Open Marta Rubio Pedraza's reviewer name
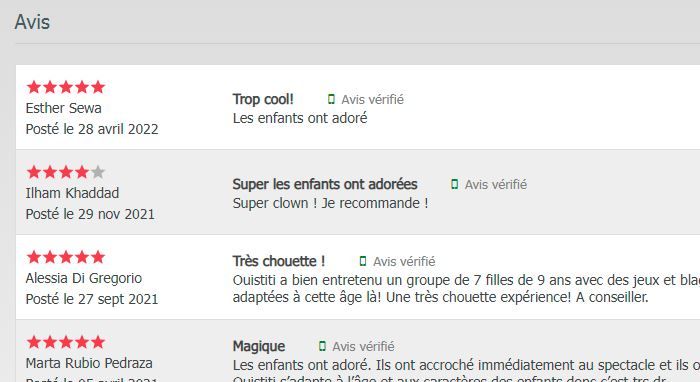Screen dimensions: 700x382 89,363
